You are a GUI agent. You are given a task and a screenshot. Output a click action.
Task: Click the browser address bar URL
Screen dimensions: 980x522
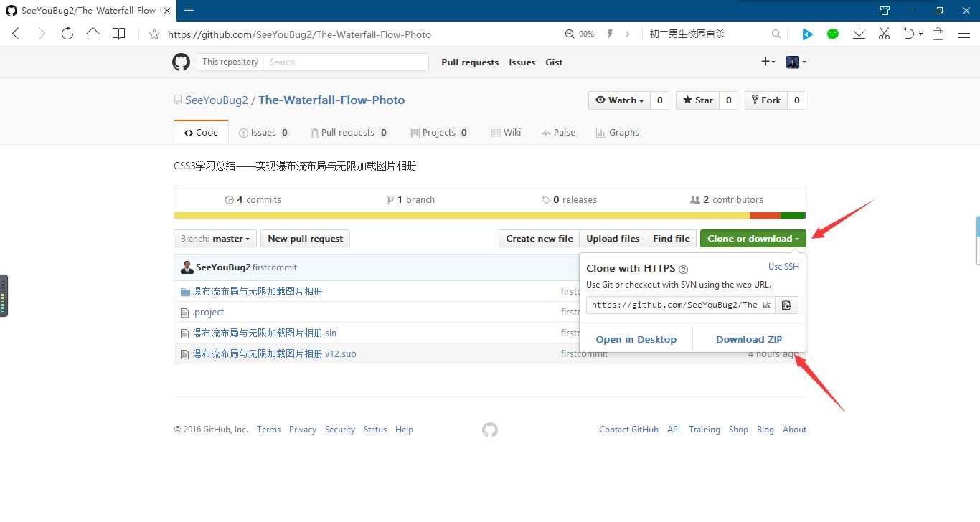pyautogui.click(x=299, y=34)
